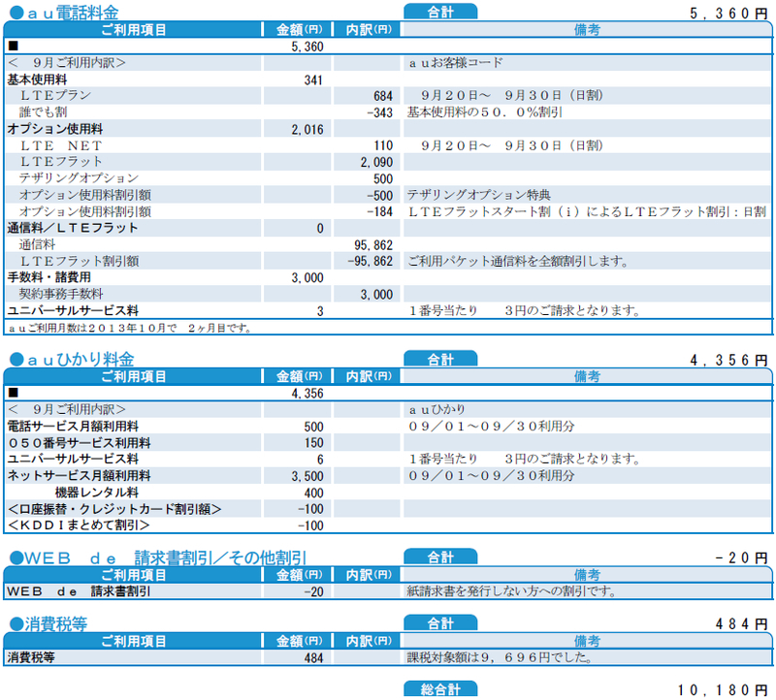The width and height of the screenshot is (776, 700).
Task: Click the 'ネットサービス月額利用料' row label
Action: [79, 476]
